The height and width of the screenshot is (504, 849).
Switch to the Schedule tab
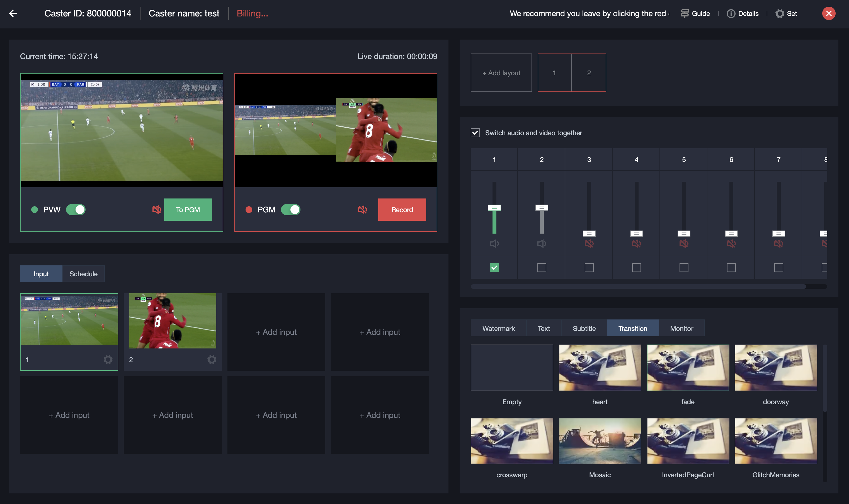[x=83, y=274]
